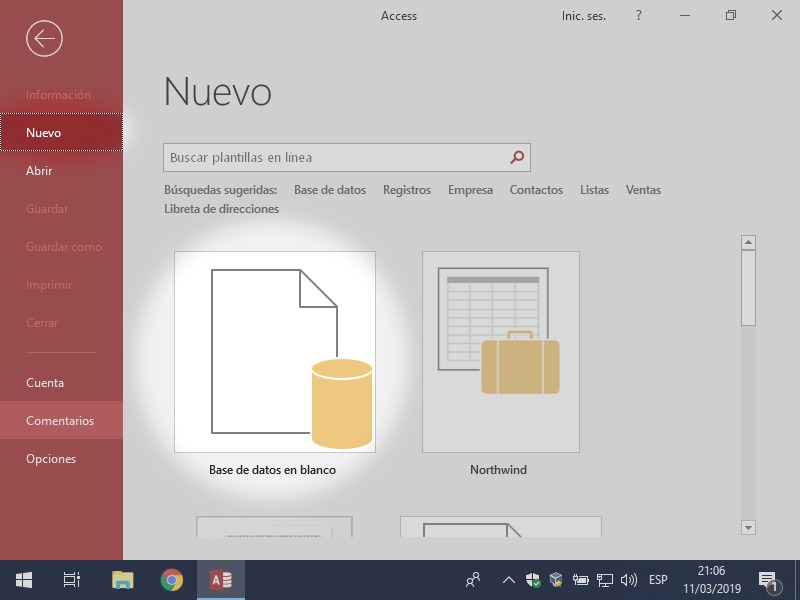Select the Abrir menu item

[39, 171]
